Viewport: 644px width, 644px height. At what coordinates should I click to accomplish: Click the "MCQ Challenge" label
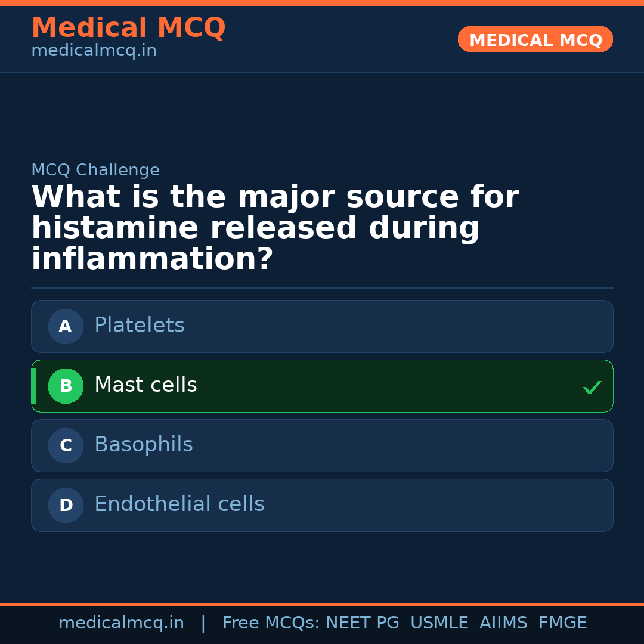[x=95, y=170]
